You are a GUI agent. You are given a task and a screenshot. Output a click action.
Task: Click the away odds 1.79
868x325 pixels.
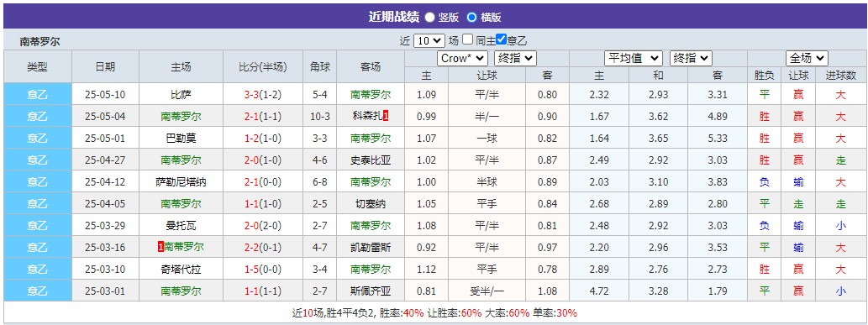(x=718, y=291)
